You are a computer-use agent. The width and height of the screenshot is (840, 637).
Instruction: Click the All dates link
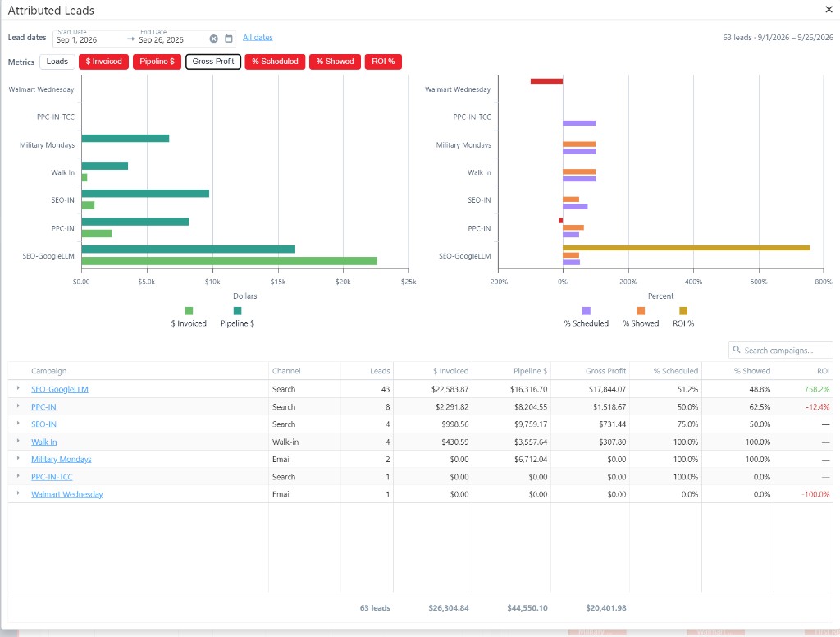pyautogui.click(x=258, y=38)
